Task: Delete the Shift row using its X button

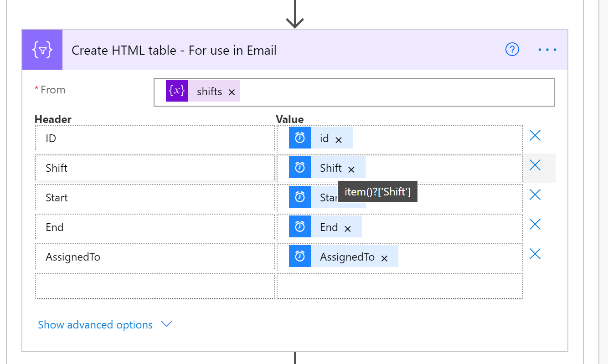Action: point(535,165)
